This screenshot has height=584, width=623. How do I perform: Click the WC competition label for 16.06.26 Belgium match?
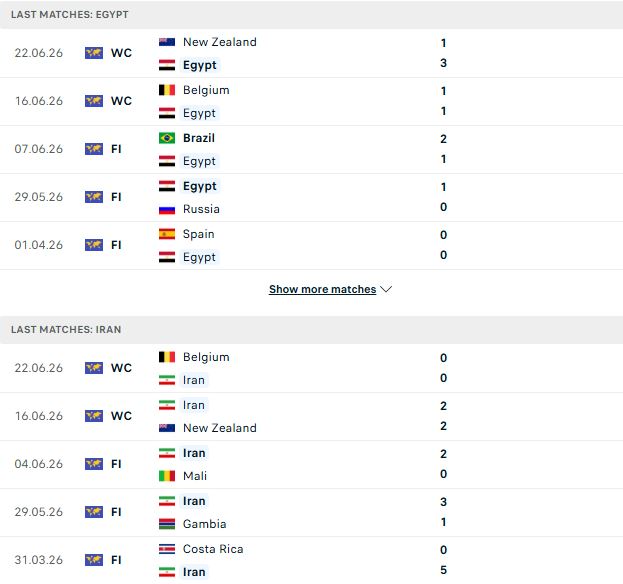click(121, 101)
